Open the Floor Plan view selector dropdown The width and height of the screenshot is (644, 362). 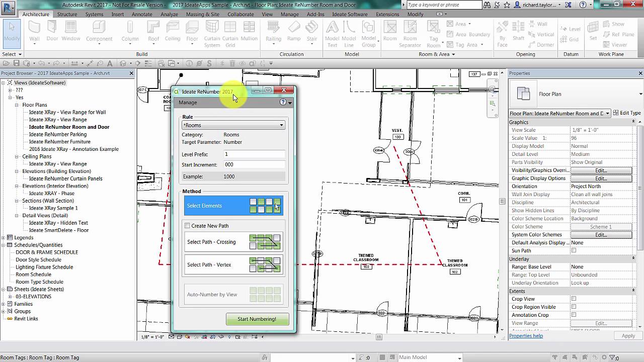click(560, 114)
